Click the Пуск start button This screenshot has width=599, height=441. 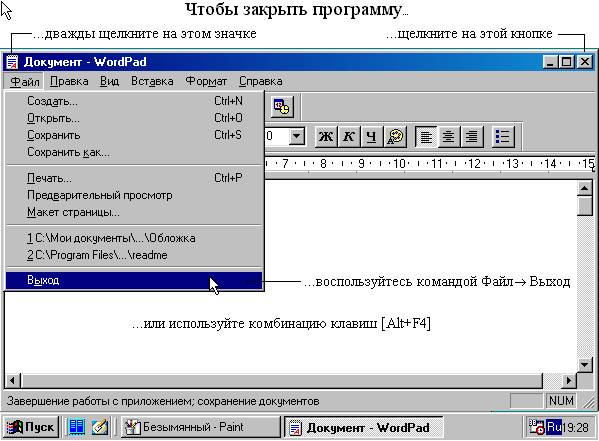31,427
